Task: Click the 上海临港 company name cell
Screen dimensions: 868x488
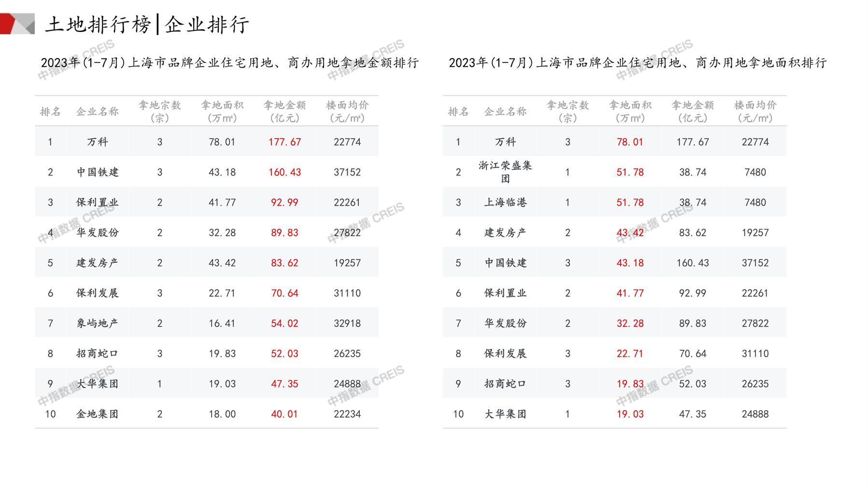Action: coord(505,202)
